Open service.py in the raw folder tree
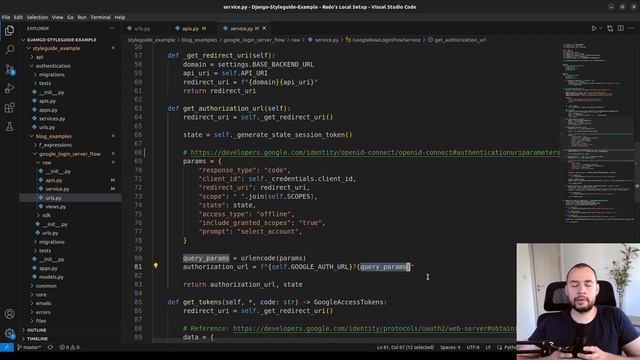 57,189
